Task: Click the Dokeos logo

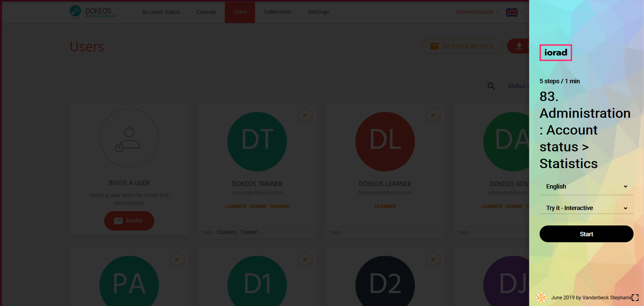Action: [93, 12]
